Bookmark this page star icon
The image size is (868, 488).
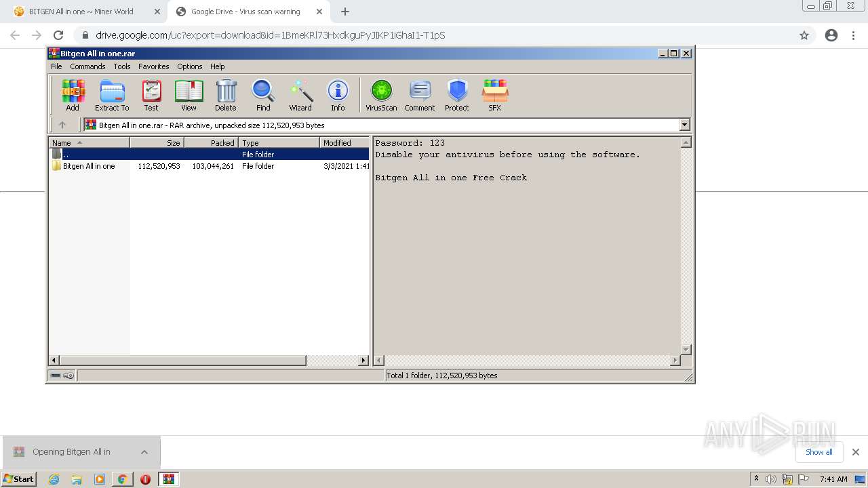pos(804,35)
